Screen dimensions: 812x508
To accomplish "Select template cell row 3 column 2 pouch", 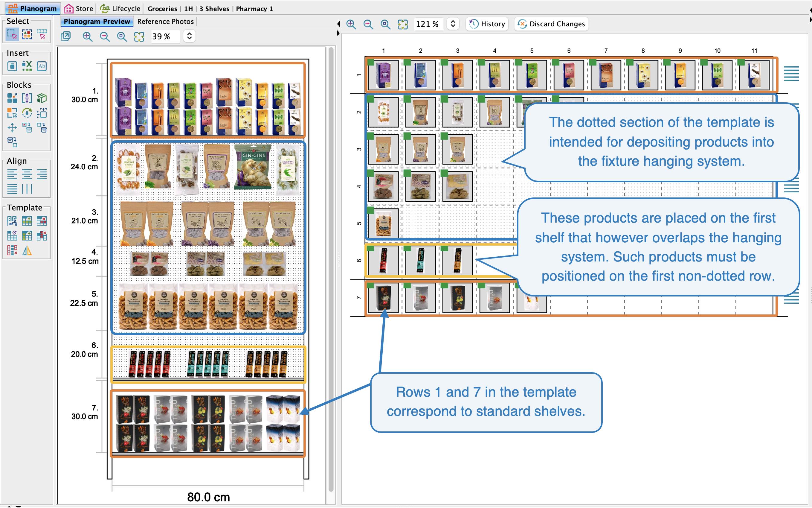I will [420, 149].
